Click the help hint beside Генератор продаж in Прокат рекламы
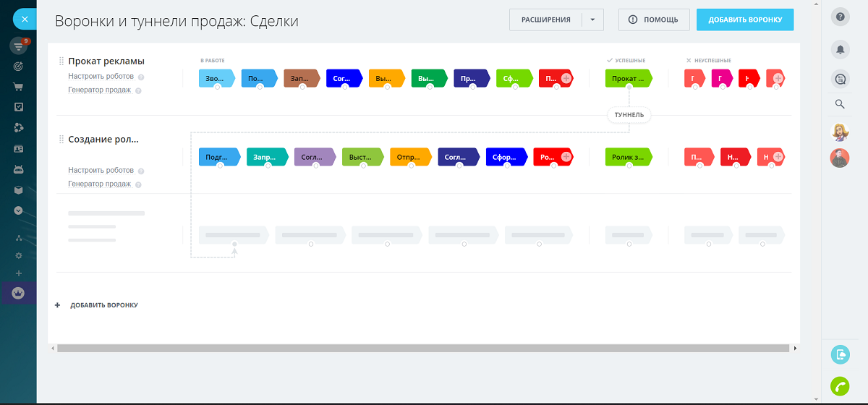Image resolution: width=868 pixels, height=405 pixels. click(x=138, y=90)
